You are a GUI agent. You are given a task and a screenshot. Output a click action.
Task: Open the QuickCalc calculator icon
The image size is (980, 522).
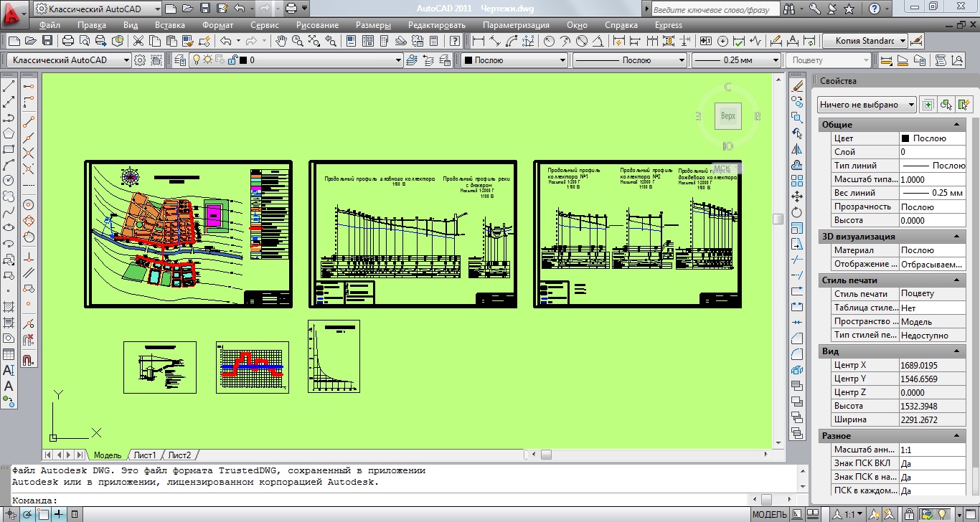tap(433, 41)
